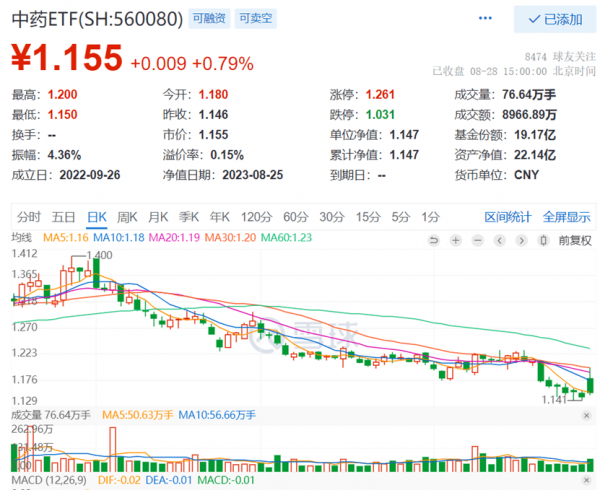Click the 已添加 watchlist button
This screenshot has width=600, height=490.
(555, 19)
